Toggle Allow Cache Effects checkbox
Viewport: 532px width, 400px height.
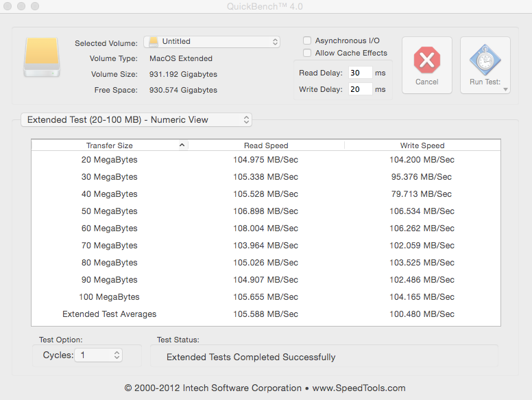click(308, 53)
